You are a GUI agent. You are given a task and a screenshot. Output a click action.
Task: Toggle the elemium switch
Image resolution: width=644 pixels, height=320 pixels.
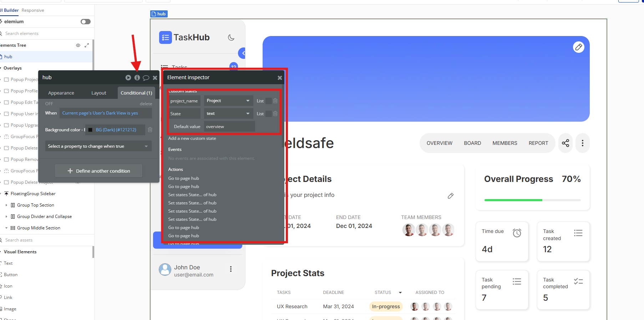coord(86,22)
